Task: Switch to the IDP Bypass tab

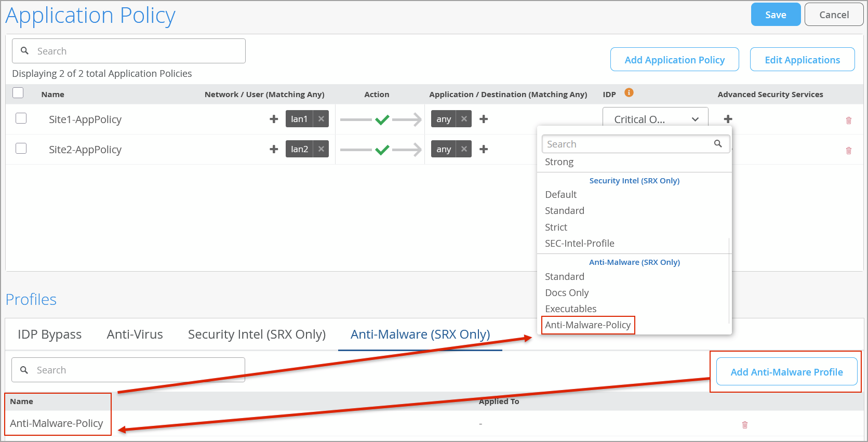Action: coord(49,334)
